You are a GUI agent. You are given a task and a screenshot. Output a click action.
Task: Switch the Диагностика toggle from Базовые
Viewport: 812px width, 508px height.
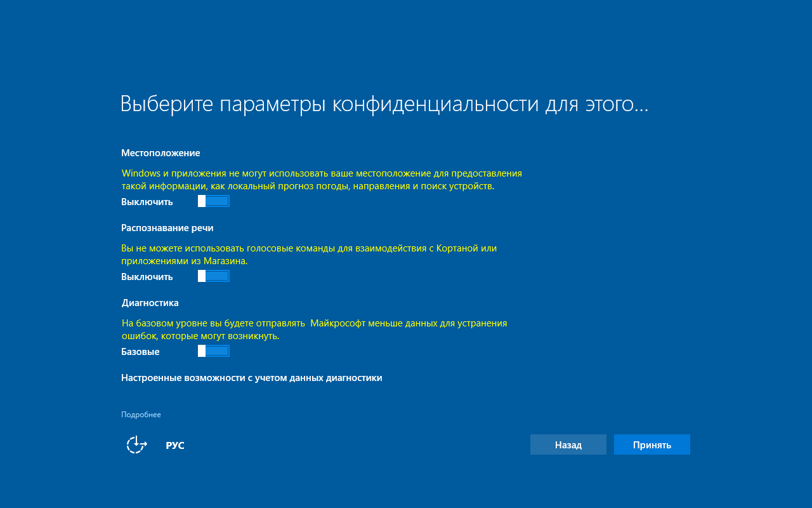(x=213, y=350)
